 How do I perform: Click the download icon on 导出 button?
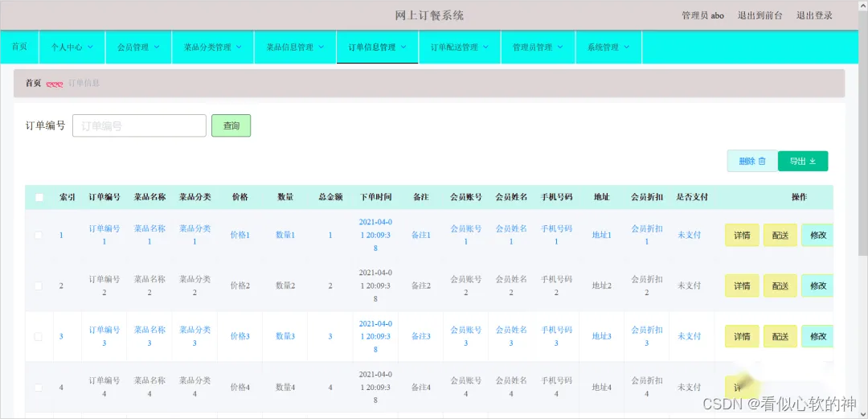[x=813, y=162]
